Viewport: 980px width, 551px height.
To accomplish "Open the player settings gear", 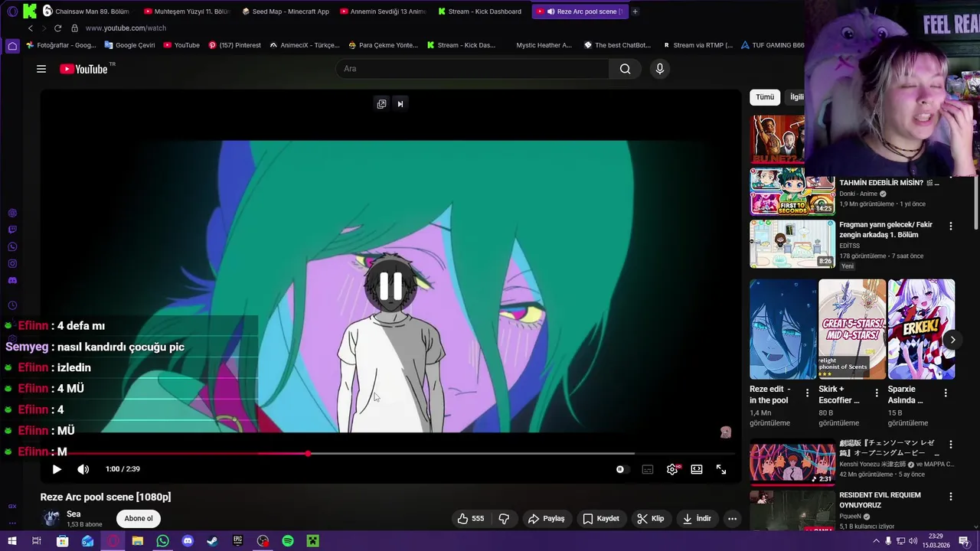I will (x=672, y=469).
